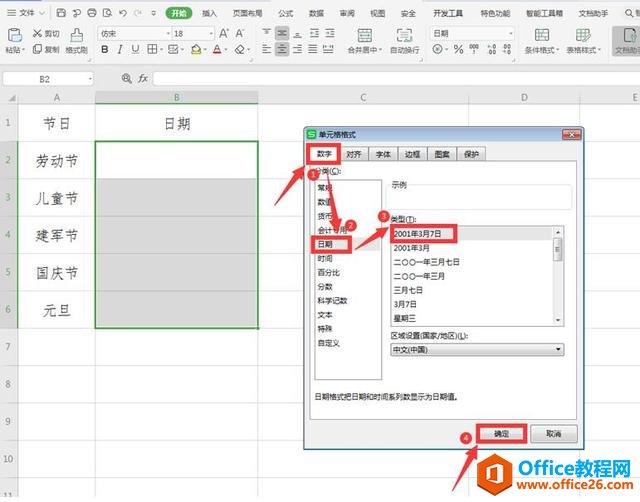Toggle Italic formatting
The image size is (640, 502).
click(x=120, y=49)
